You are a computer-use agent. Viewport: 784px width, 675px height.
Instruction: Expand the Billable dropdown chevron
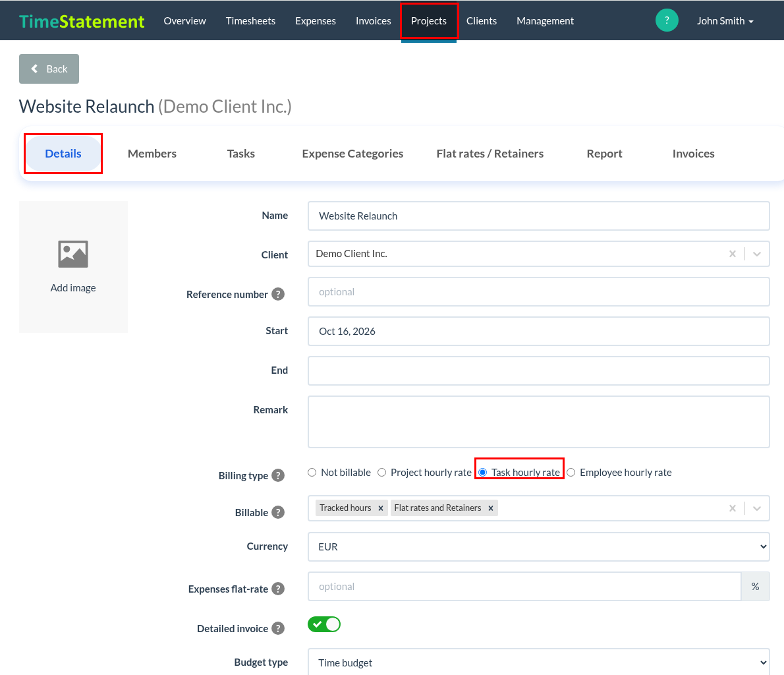(757, 508)
